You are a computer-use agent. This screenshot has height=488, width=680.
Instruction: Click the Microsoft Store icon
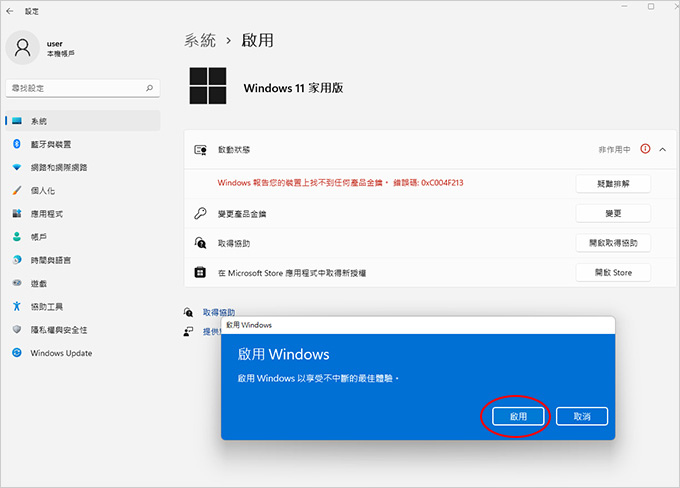[200, 272]
